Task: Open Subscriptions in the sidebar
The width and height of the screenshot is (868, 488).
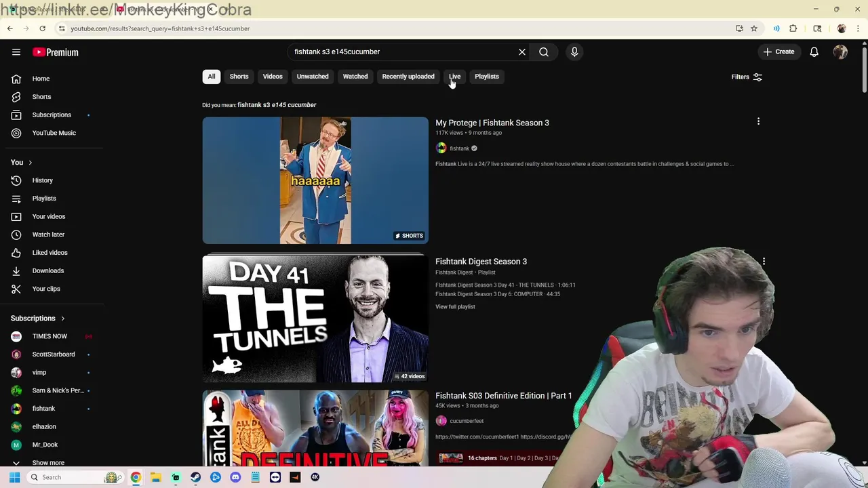Action: click(52, 115)
